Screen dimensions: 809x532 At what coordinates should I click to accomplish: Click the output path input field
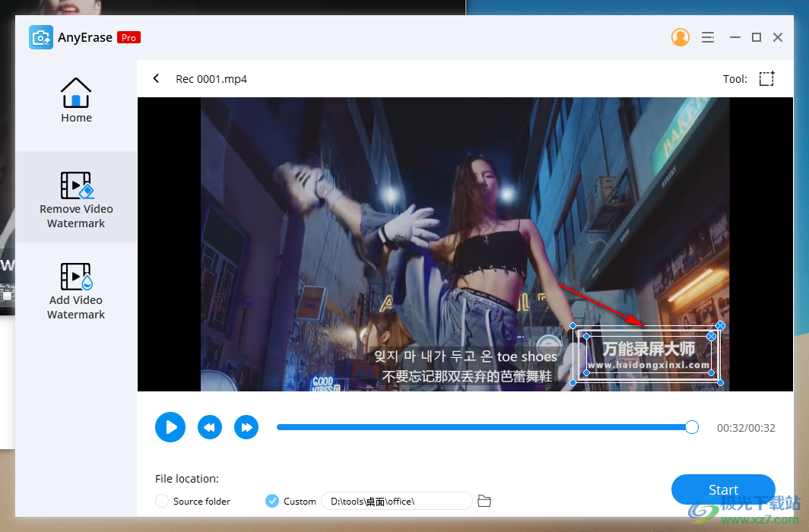(395, 501)
